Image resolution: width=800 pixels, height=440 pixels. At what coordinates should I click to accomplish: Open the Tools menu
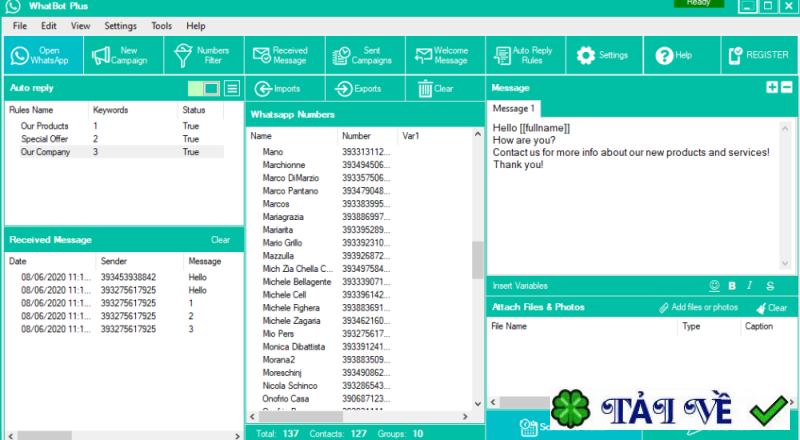click(161, 26)
